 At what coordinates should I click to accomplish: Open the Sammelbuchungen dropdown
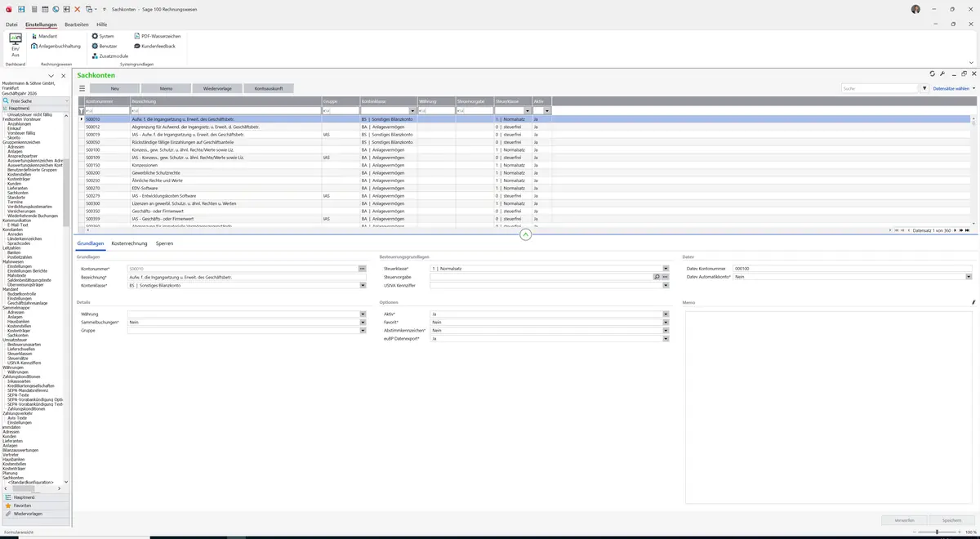click(363, 322)
